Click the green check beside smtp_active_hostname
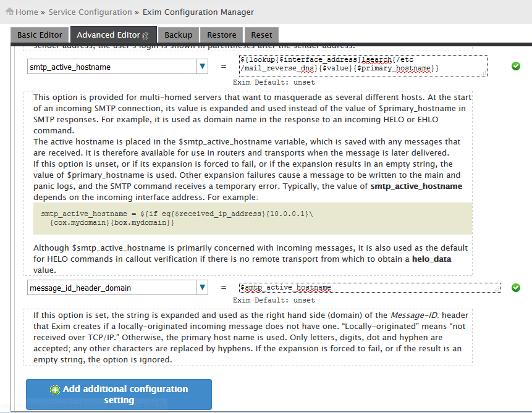 516,66
